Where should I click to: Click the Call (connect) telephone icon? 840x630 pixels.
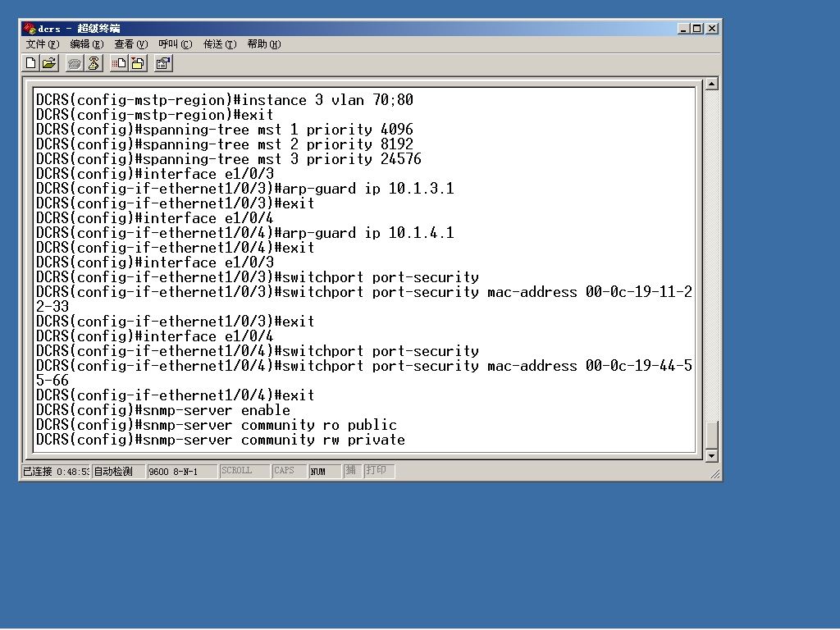[x=74, y=64]
